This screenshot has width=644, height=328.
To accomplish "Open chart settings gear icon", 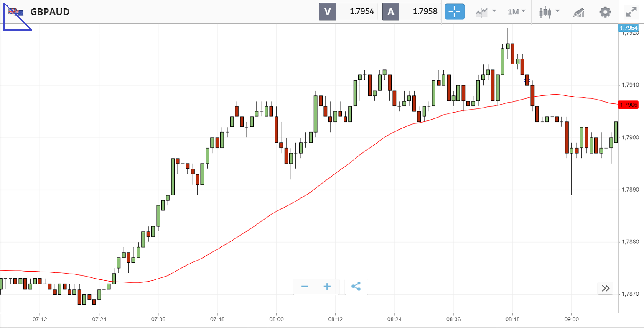I will click(605, 12).
